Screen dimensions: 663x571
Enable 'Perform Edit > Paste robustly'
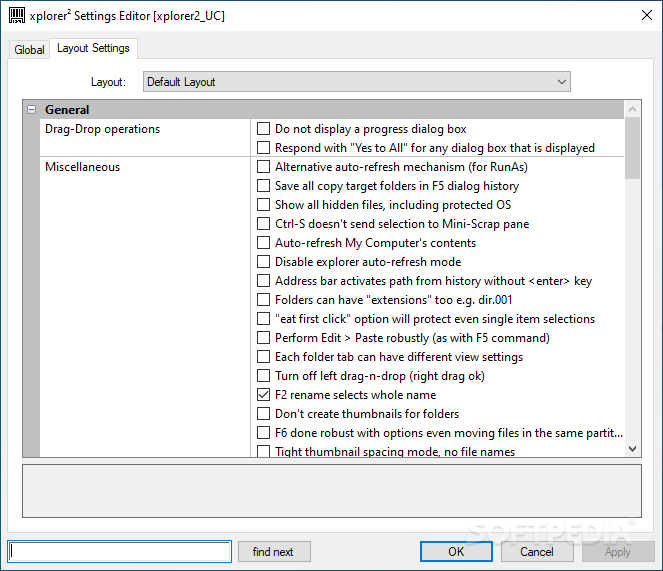tap(263, 338)
